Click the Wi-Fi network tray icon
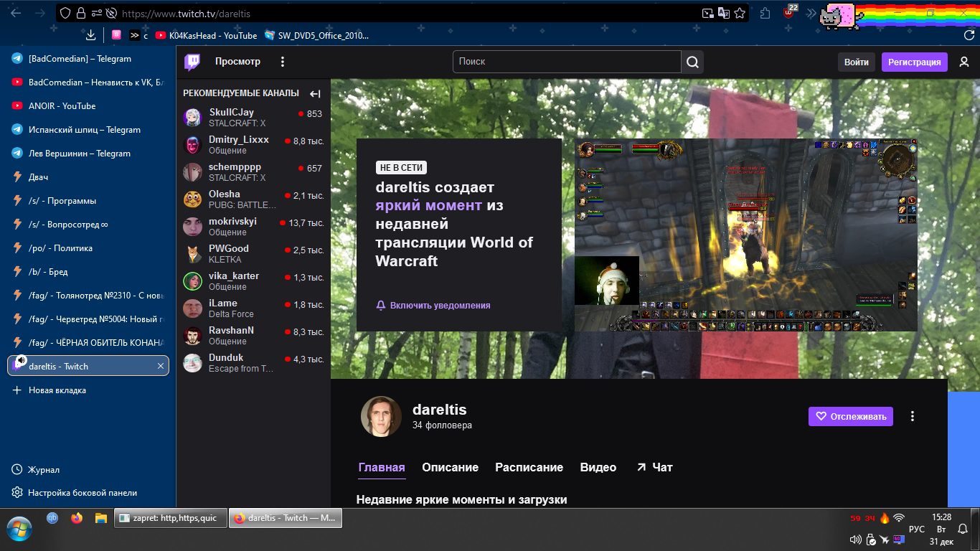This screenshot has width=980, height=551. 899,518
